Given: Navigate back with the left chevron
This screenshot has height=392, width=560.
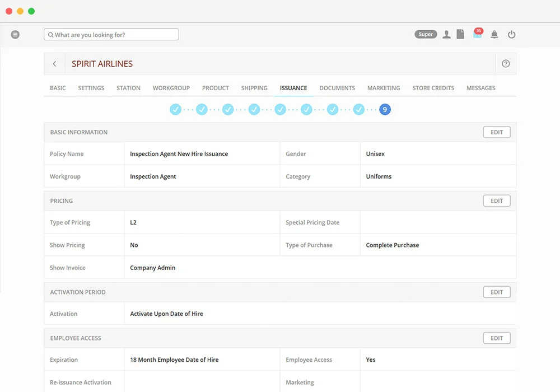Looking at the screenshot, I should click(x=54, y=63).
